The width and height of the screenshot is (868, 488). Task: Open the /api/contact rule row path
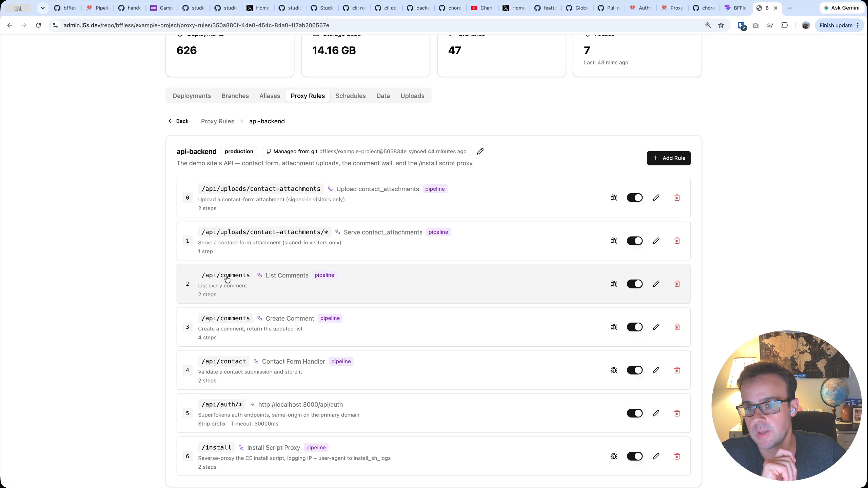coord(224,361)
